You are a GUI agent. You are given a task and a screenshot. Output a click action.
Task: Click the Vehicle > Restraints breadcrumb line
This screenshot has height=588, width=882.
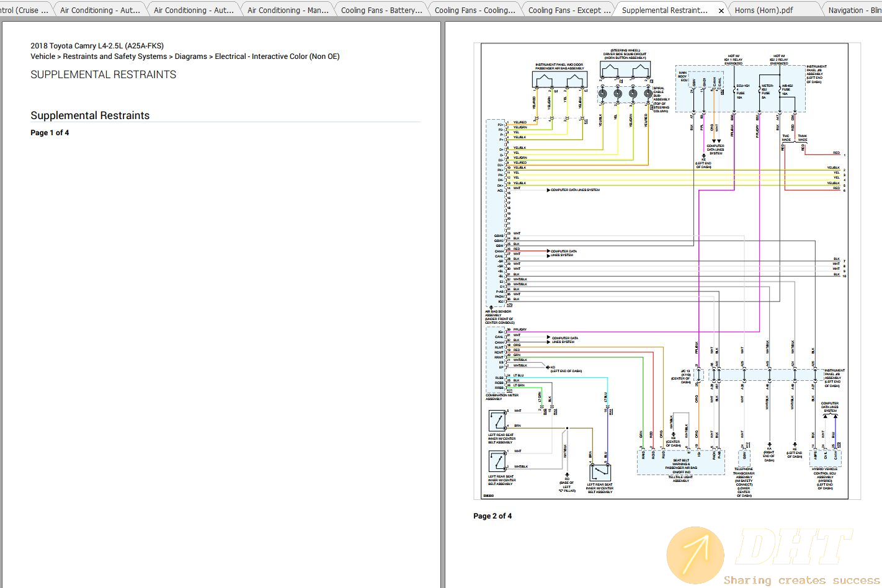tap(185, 56)
